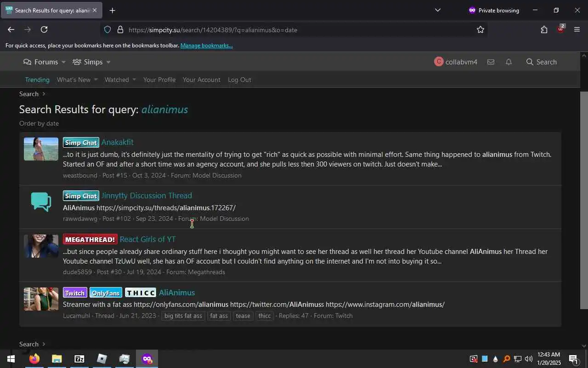Open the Firefox hamburger application menu
Viewport: 588px width, 368px height.
577,29
